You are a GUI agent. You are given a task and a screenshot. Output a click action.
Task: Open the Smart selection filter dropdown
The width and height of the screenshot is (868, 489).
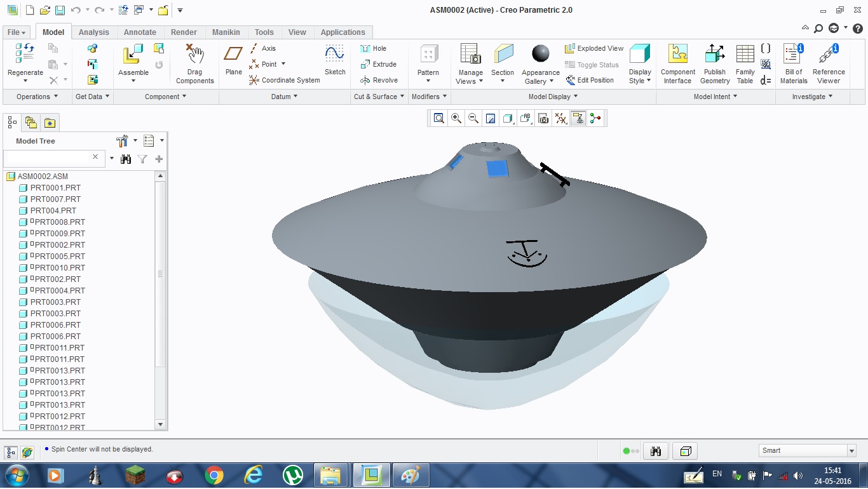851,451
